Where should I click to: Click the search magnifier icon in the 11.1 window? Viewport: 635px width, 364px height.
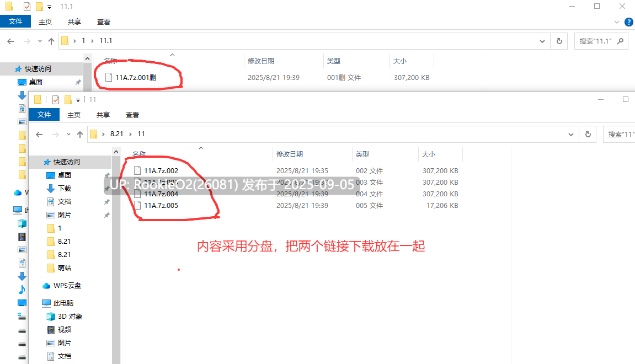pos(620,41)
